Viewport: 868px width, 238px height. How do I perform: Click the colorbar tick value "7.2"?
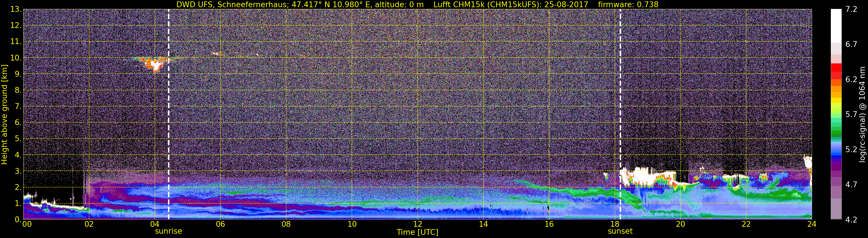851,10
